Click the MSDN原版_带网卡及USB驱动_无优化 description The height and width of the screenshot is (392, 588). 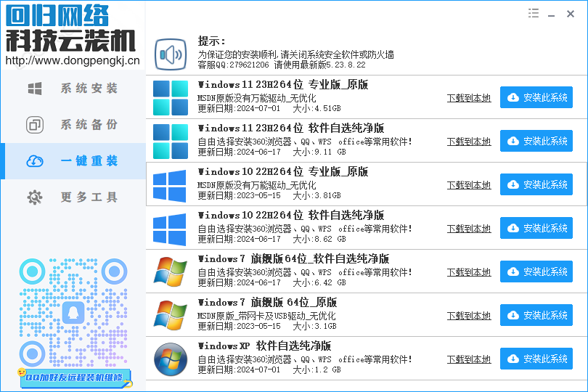tap(266, 316)
